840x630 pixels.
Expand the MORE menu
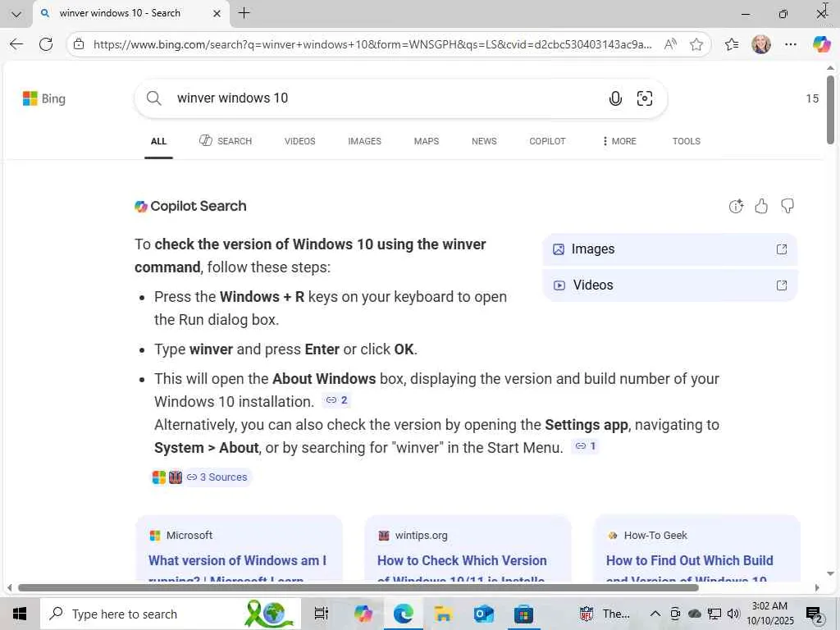[619, 141]
